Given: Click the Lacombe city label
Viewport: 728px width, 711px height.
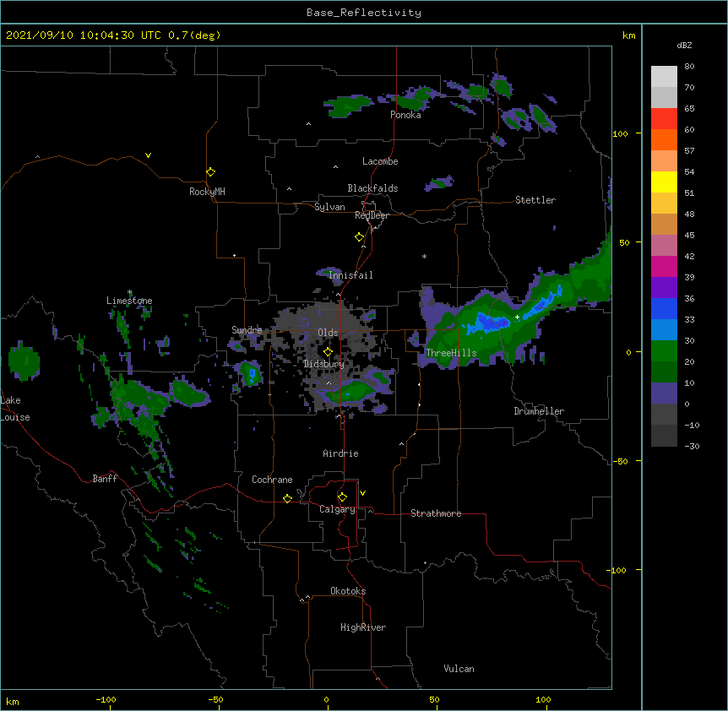Looking at the screenshot, I should coord(380,161).
